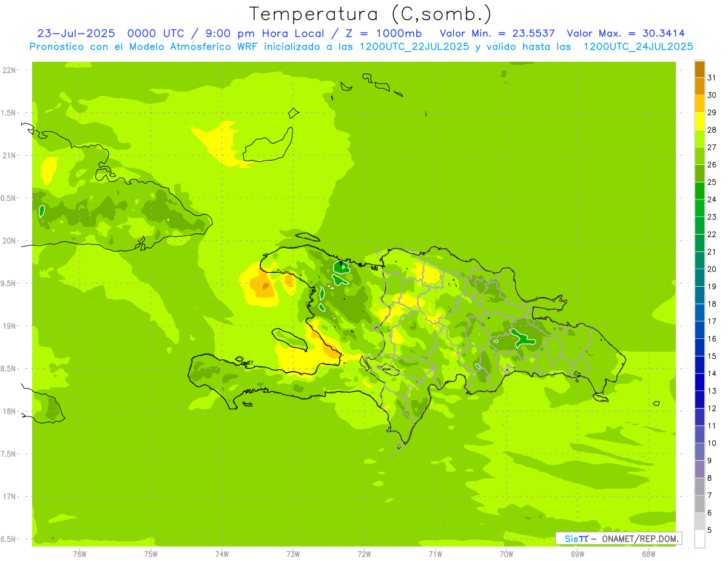Click the 18N latitude axis label
This screenshot has width=728, height=562.
tap(9, 412)
